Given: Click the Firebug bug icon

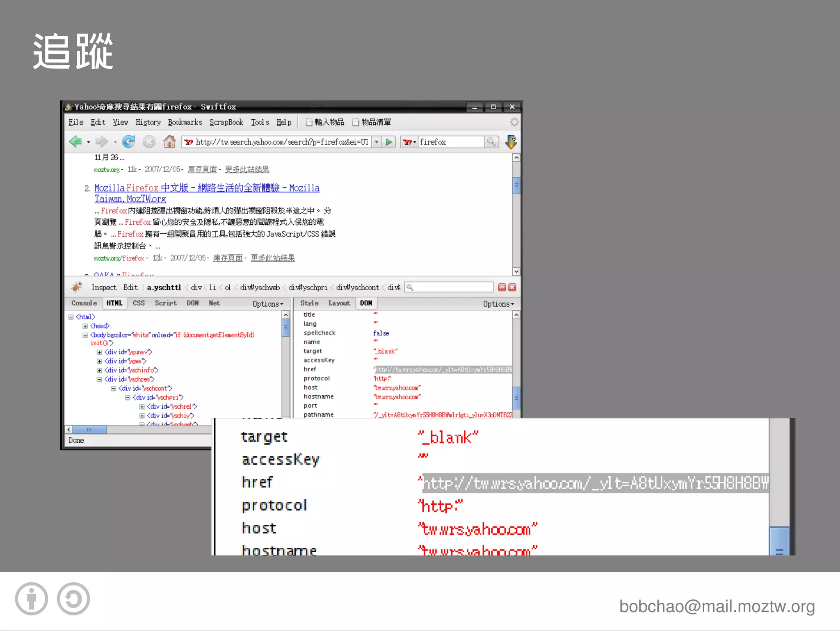Looking at the screenshot, I should click(x=77, y=287).
